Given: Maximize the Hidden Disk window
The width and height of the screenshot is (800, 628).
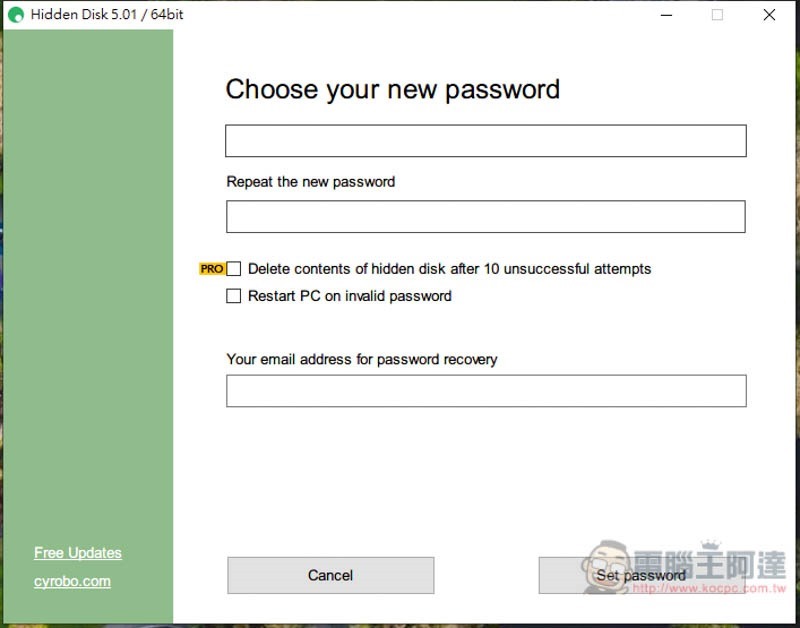Looking at the screenshot, I should pyautogui.click(x=717, y=15).
